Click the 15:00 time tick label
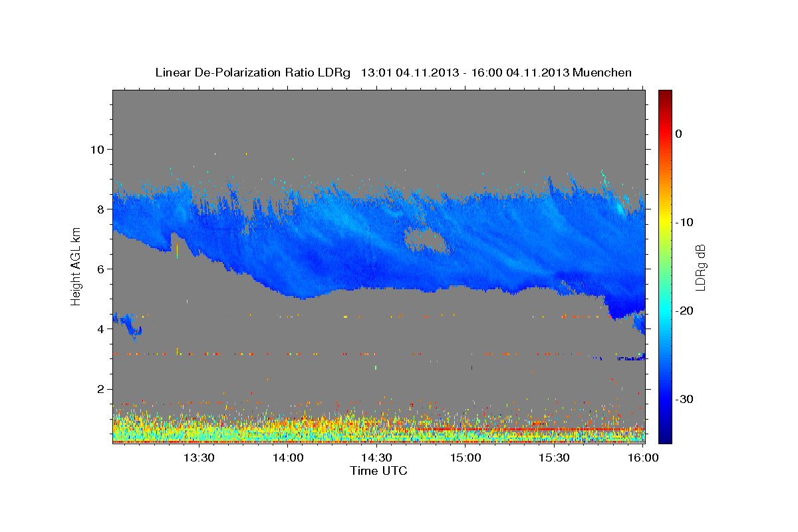 (x=466, y=458)
